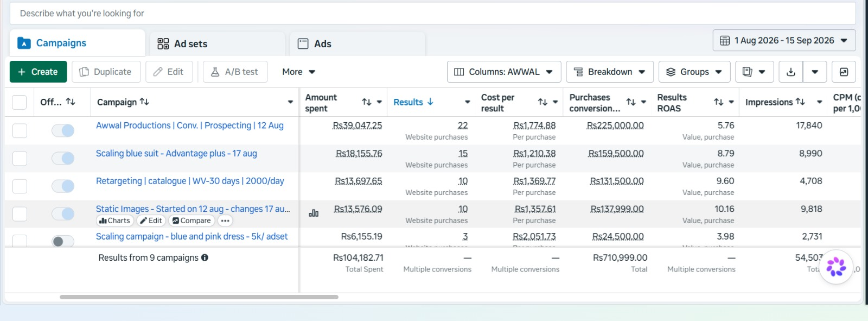The height and width of the screenshot is (321, 868).
Task: Click the Compare button in Static Images row
Action: click(192, 221)
